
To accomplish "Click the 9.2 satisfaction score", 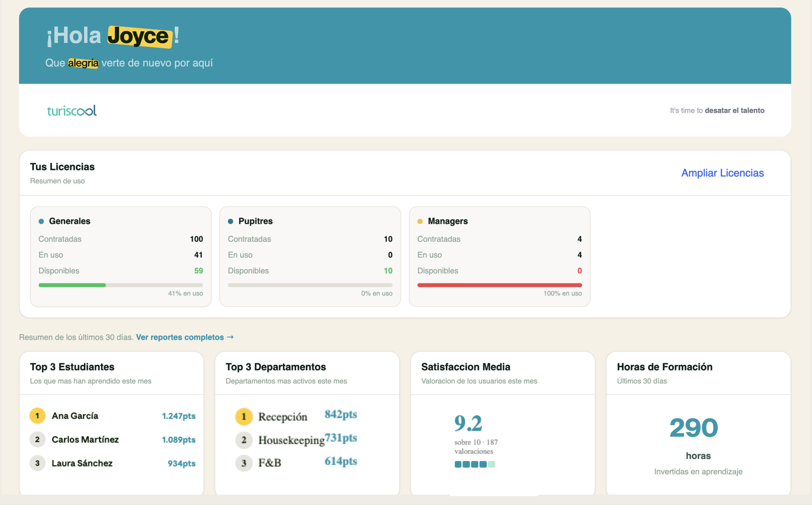I will (x=468, y=423).
